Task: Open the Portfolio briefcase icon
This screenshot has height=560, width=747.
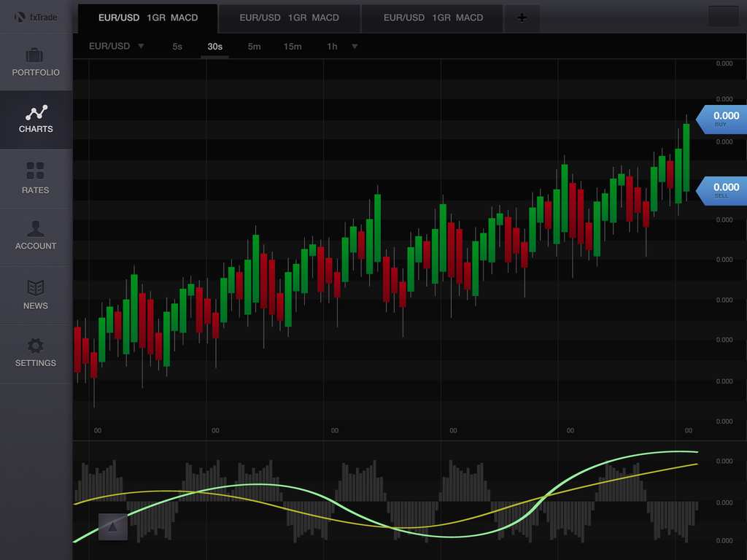Action: [x=35, y=55]
